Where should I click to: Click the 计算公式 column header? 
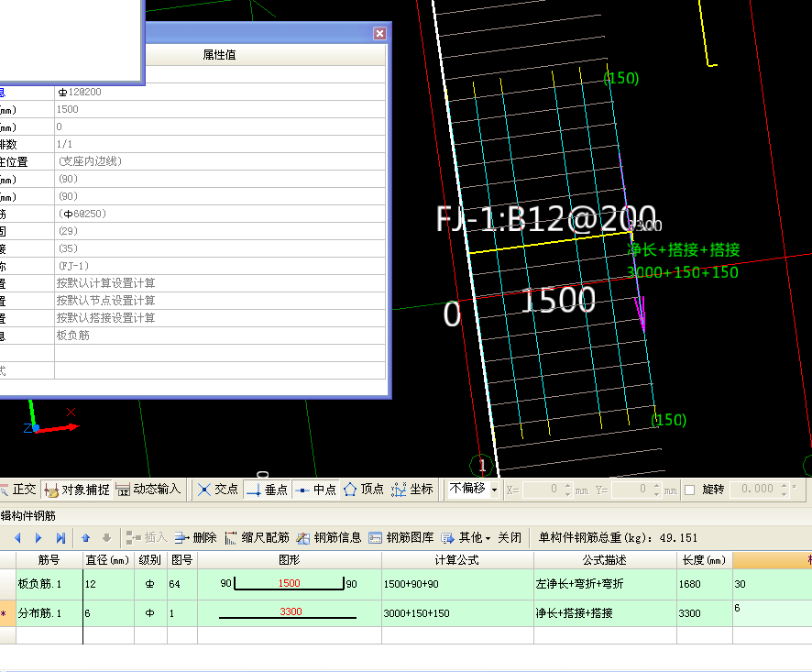(457, 560)
